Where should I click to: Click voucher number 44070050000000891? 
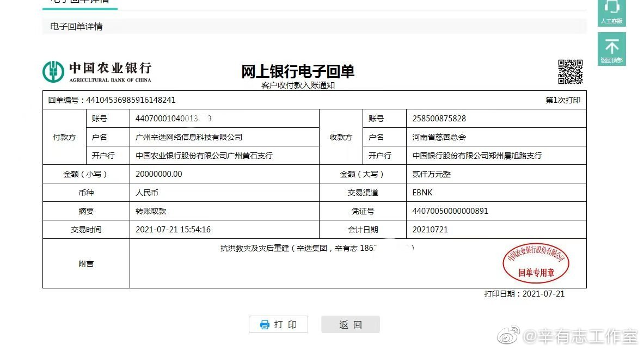[450, 211]
